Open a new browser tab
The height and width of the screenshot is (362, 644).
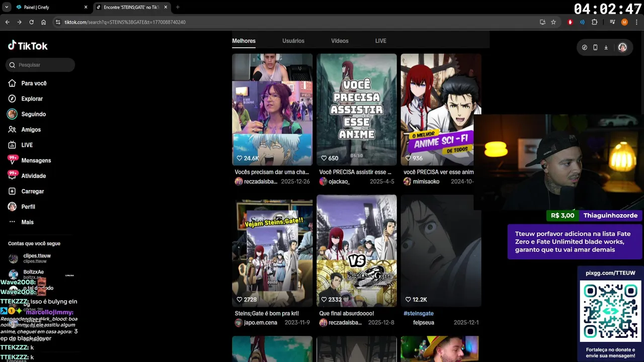coord(178,8)
